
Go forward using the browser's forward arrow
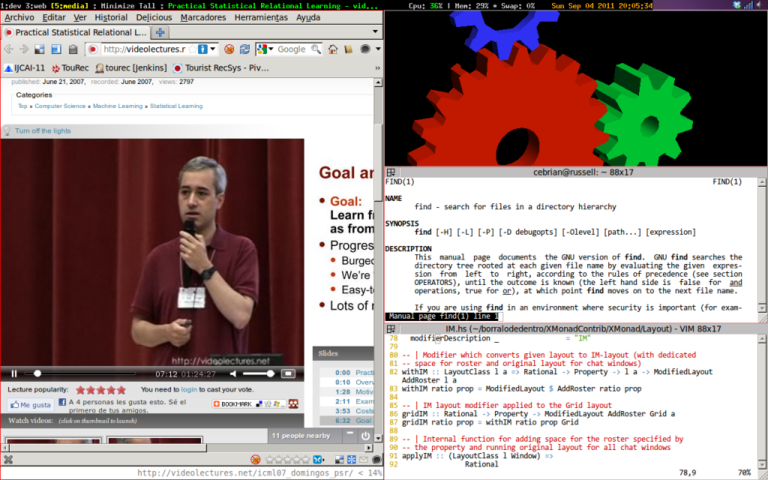coord(24,49)
